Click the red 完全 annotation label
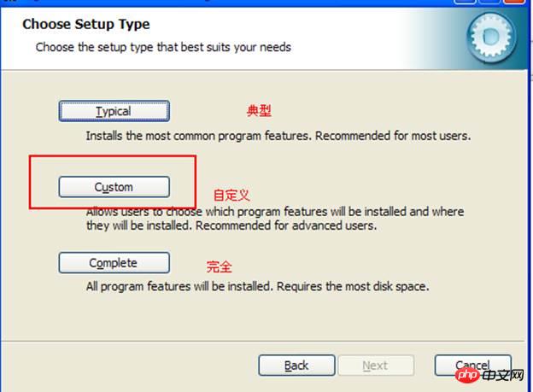The width and height of the screenshot is (533, 392). click(x=219, y=266)
